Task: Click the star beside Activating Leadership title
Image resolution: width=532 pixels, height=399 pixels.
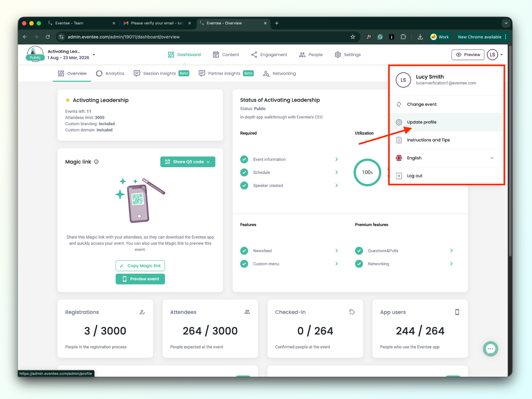Action: [x=68, y=100]
